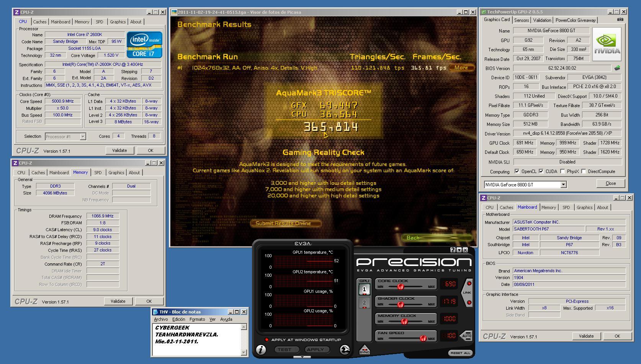Click the CPU-Z Mainboard window title icon
Image resolution: width=641 pixels, height=364 pixels.
click(x=484, y=198)
